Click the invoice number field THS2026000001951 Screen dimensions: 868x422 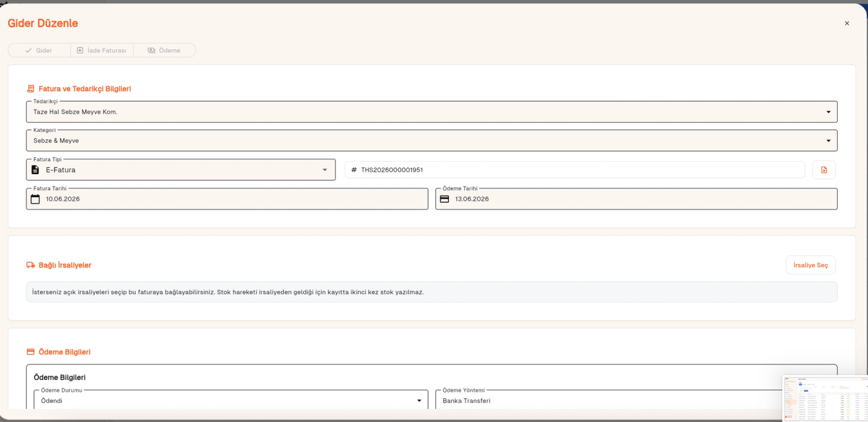pos(575,170)
